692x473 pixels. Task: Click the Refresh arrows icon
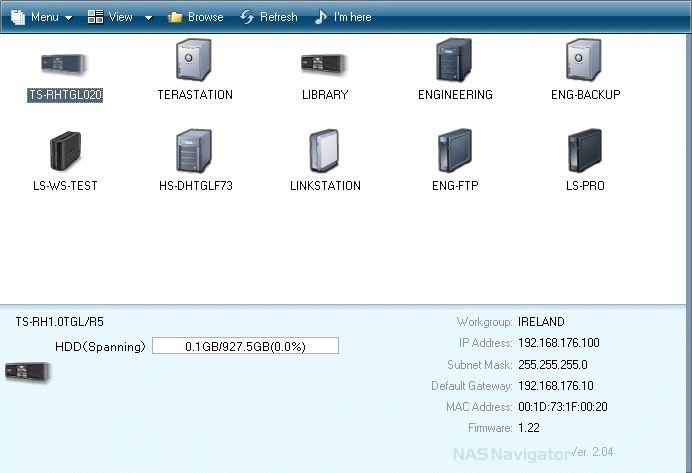click(x=247, y=17)
